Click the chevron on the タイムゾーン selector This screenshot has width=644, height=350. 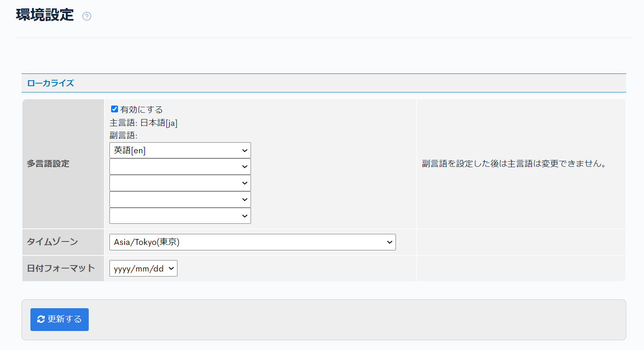(389, 242)
